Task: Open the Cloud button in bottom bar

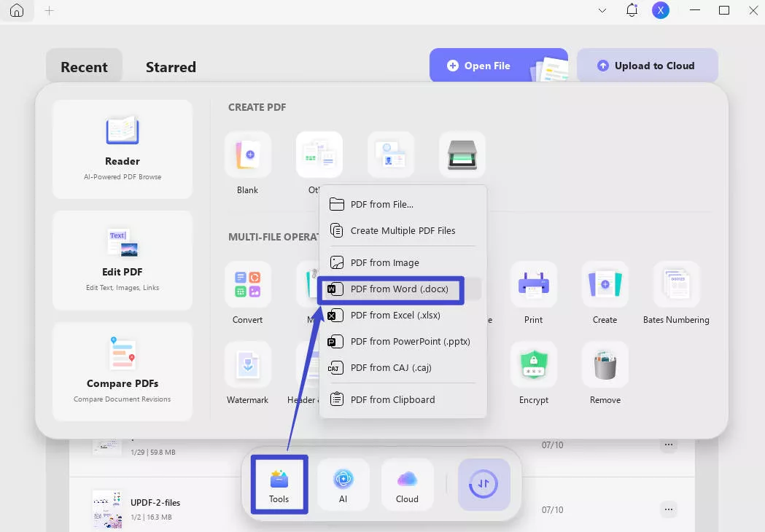Action: [x=407, y=485]
